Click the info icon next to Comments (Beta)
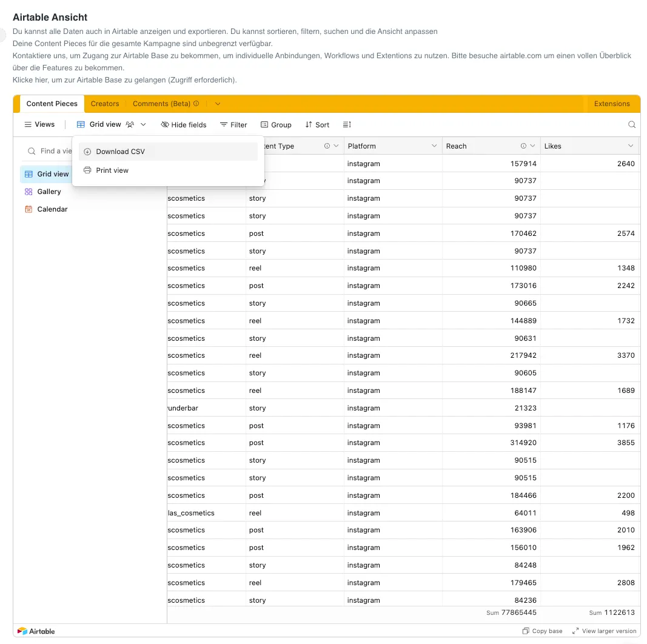This screenshot has height=644, width=647. pos(196,104)
